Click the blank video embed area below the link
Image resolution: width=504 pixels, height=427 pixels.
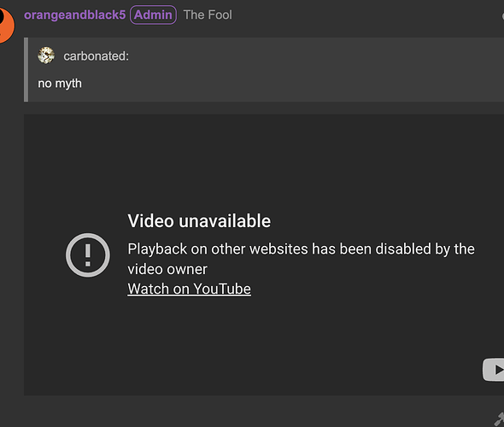[x=250, y=344]
